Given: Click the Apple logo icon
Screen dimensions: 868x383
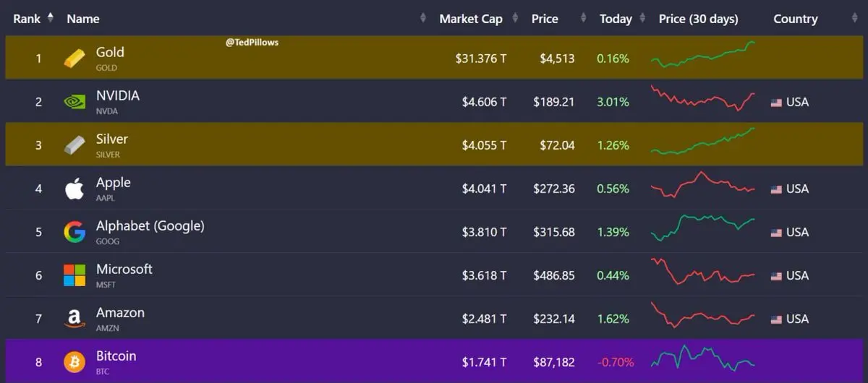Looking at the screenshot, I should coord(74,189).
